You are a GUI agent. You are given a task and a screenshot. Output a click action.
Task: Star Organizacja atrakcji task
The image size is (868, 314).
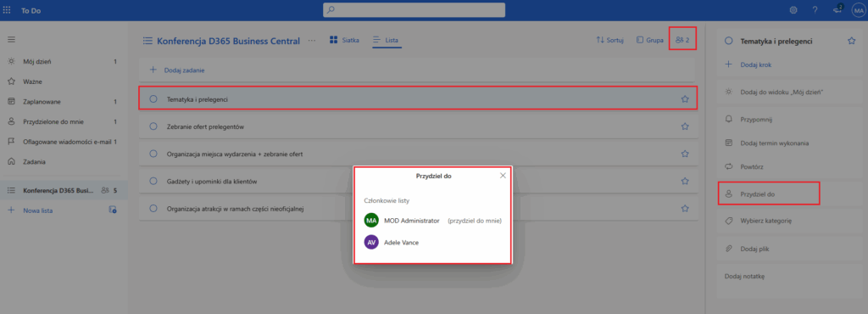click(x=685, y=208)
